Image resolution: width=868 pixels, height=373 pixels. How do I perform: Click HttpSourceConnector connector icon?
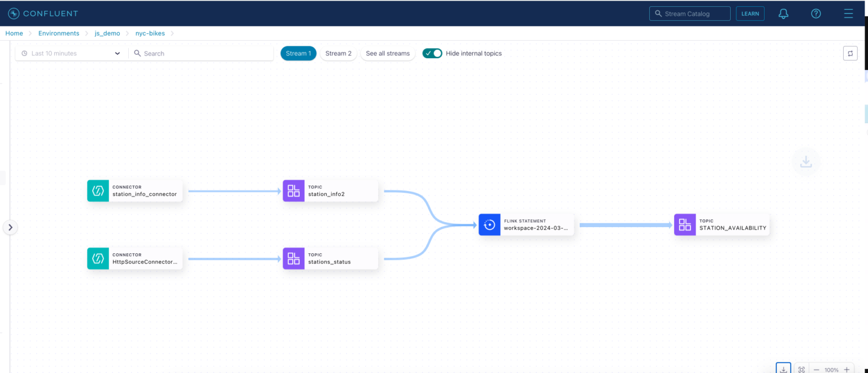click(98, 259)
